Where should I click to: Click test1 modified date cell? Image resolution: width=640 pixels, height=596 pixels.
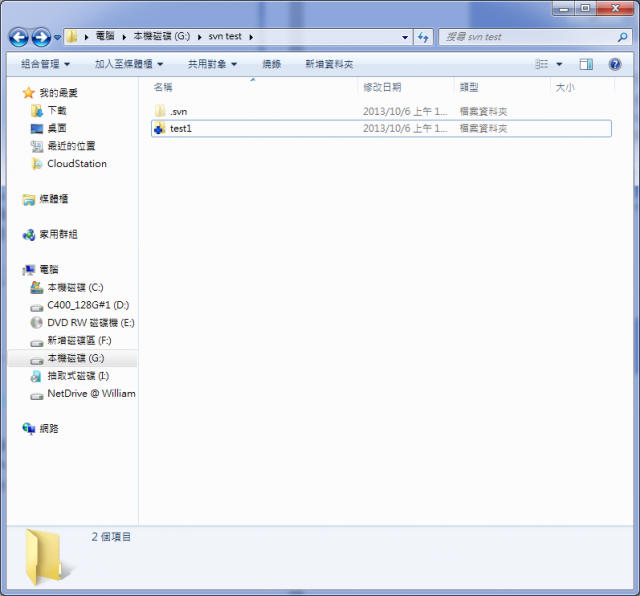pyautogui.click(x=405, y=129)
